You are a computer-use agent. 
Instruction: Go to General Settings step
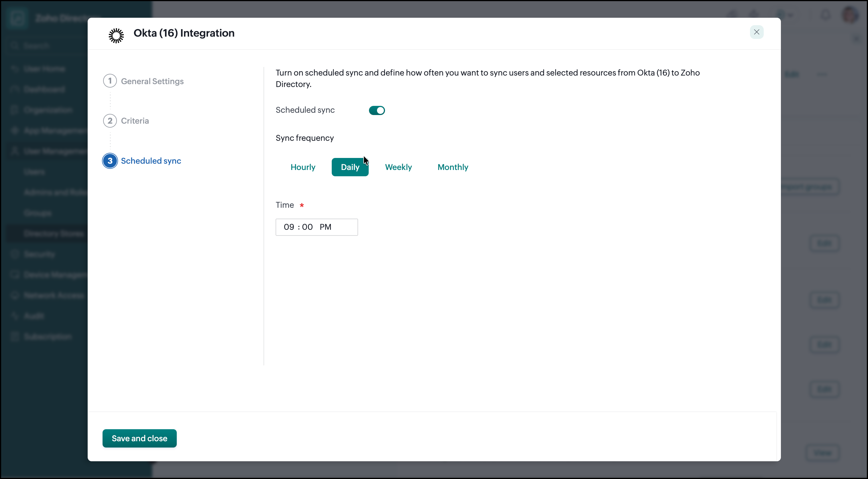click(152, 81)
